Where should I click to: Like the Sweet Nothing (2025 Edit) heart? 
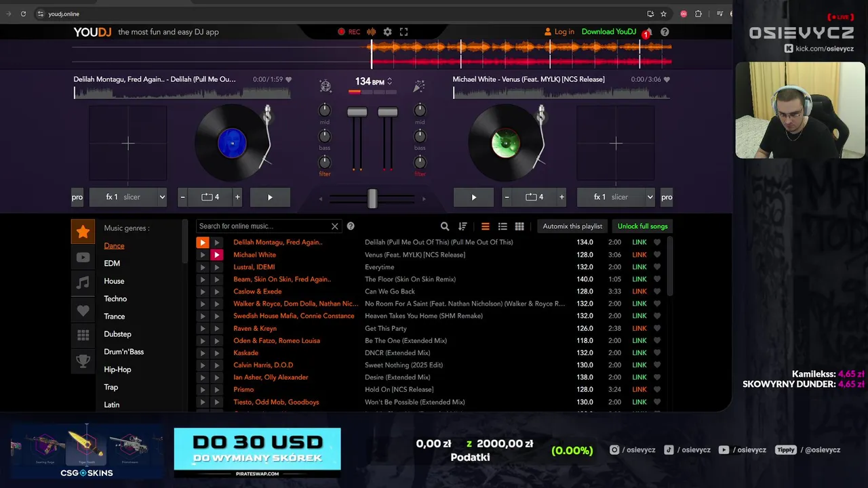point(656,365)
